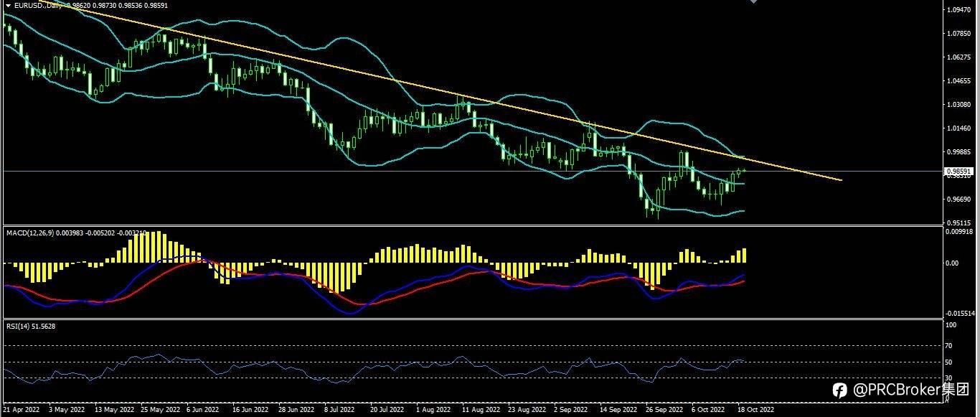980x417 pixels.
Task: Click date label 6 Jun 2022
Action: [203, 410]
